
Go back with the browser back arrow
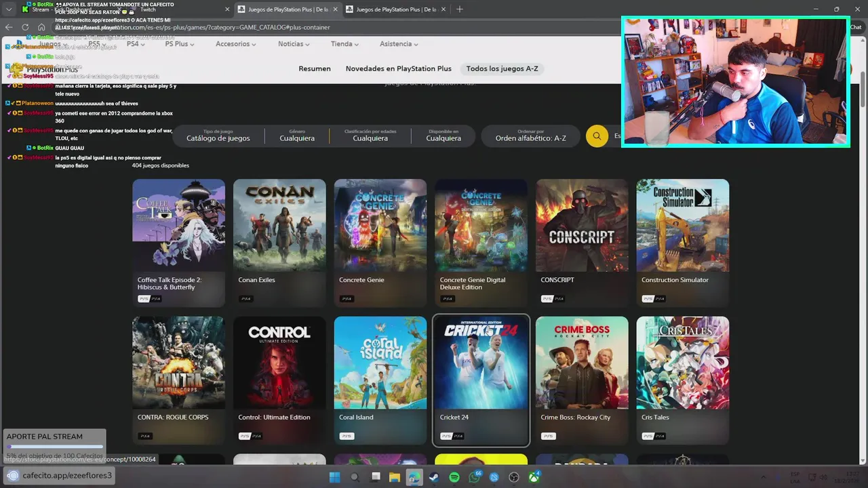[x=9, y=27]
